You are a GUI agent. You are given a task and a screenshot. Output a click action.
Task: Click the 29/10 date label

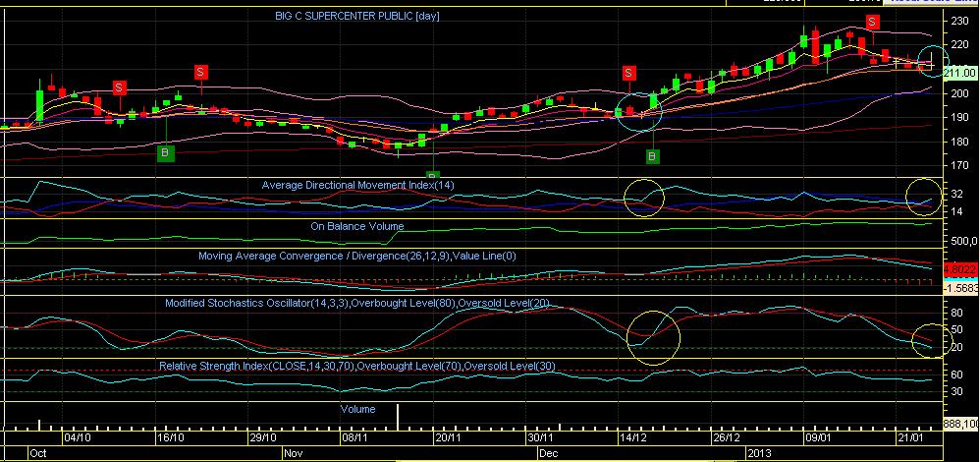(263, 437)
